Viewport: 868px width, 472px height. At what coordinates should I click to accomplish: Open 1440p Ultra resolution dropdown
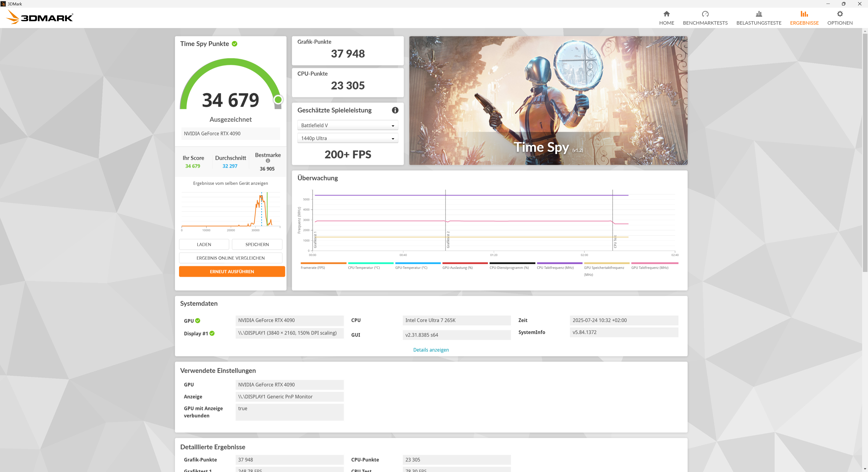[347, 138]
